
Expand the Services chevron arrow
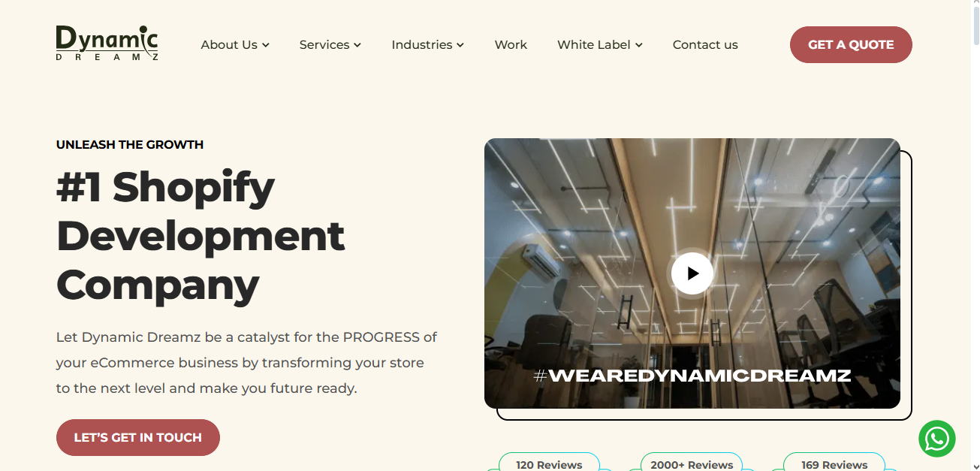357,45
